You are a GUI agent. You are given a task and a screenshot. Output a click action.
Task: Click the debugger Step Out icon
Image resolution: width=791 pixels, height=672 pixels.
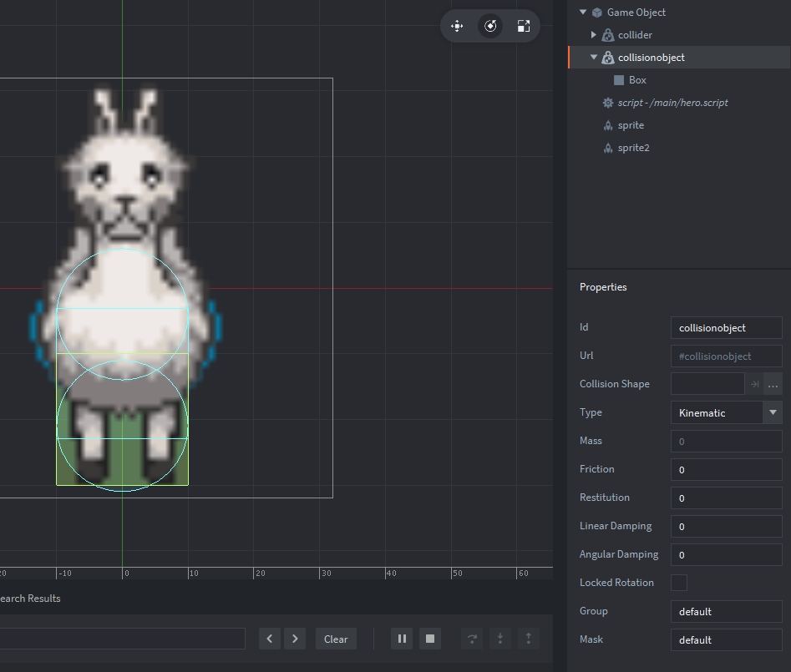529,639
